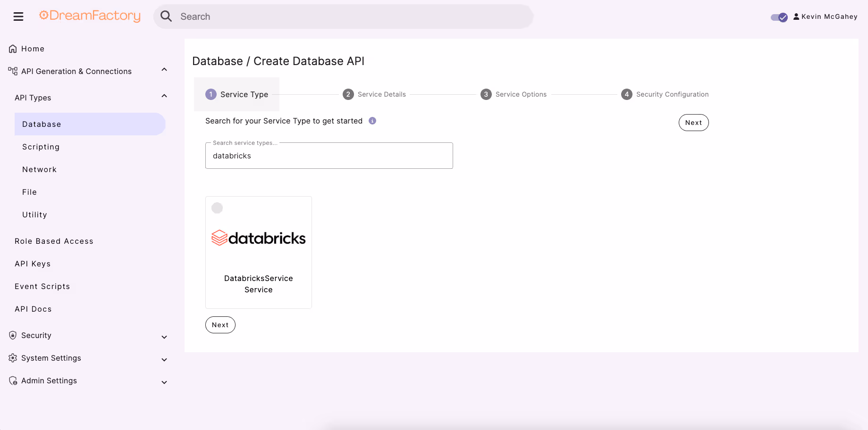Image resolution: width=868 pixels, height=430 pixels.
Task: Expand the Admin Settings chevron
Action: pos(164,382)
